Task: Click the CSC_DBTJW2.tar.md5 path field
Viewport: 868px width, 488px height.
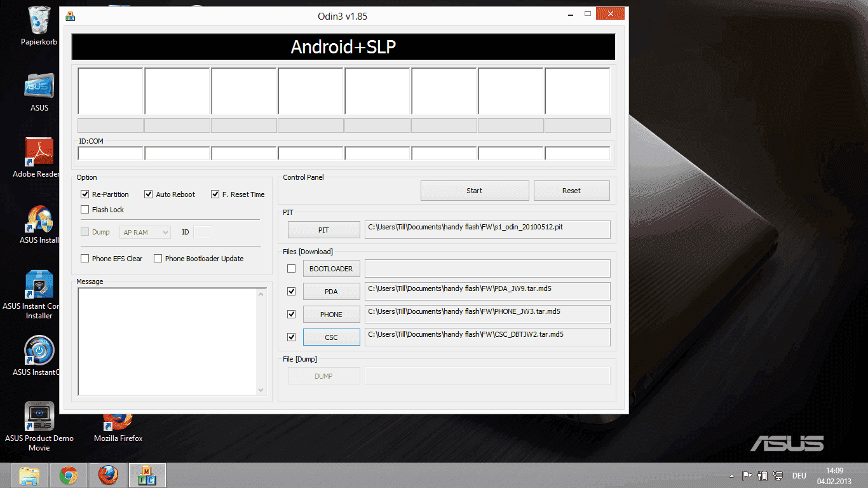Action: (487, 337)
